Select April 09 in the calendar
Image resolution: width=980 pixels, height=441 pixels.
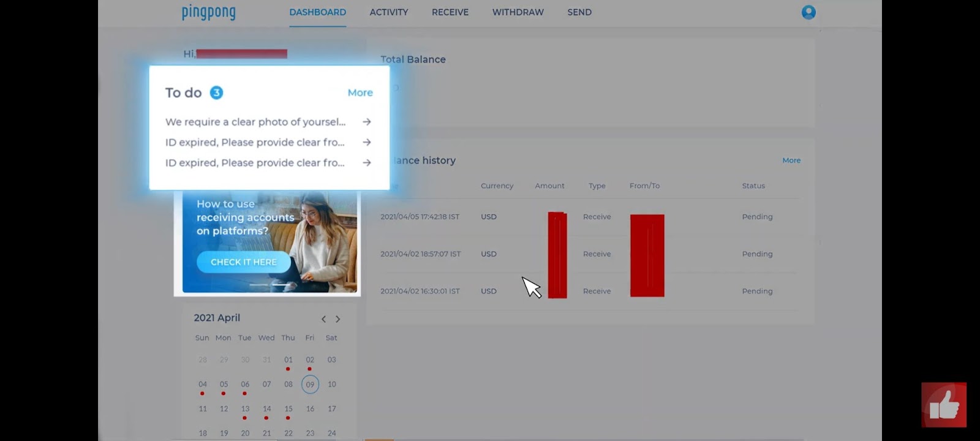click(310, 385)
